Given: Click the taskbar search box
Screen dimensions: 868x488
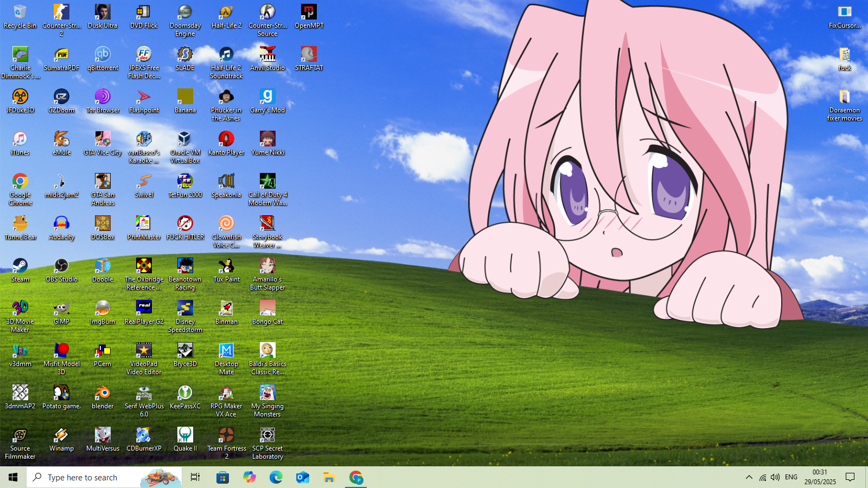Looking at the screenshot, I should 104,477.
